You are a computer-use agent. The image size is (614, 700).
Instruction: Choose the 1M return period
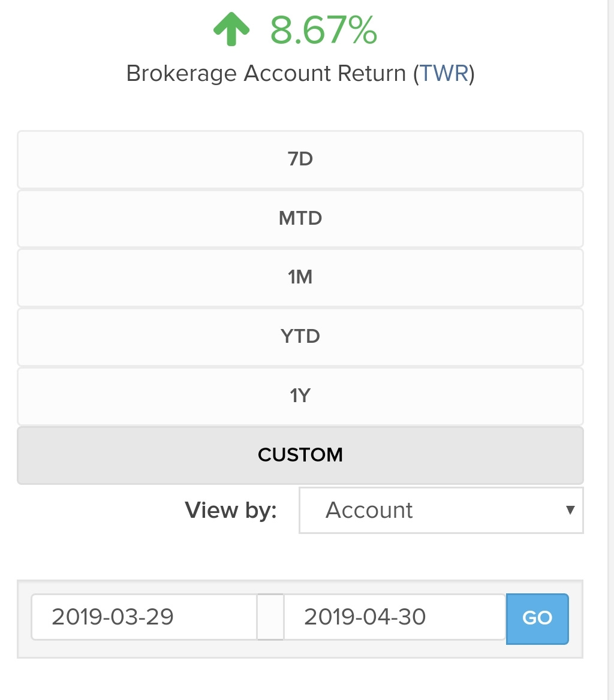pyautogui.click(x=300, y=277)
